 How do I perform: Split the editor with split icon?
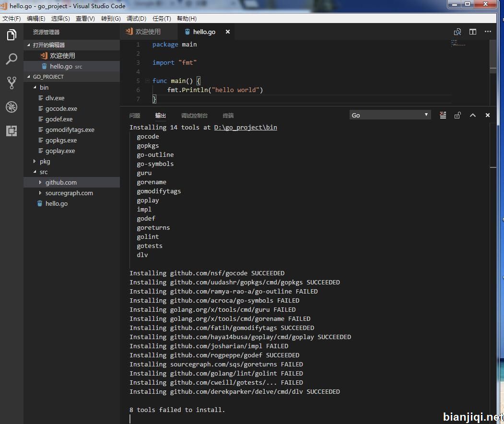pyautogui.click(x=472, y=32)
